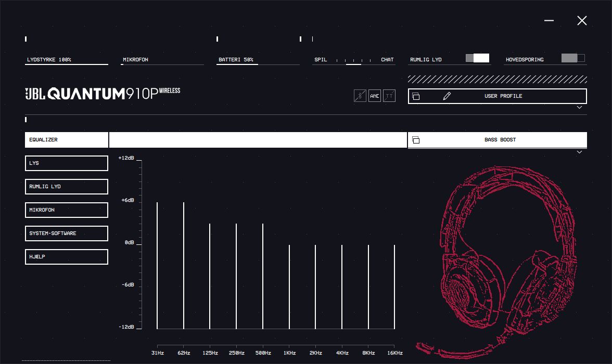
Task: Click the 16KHz equalizer band
Action: pos(394,287)
